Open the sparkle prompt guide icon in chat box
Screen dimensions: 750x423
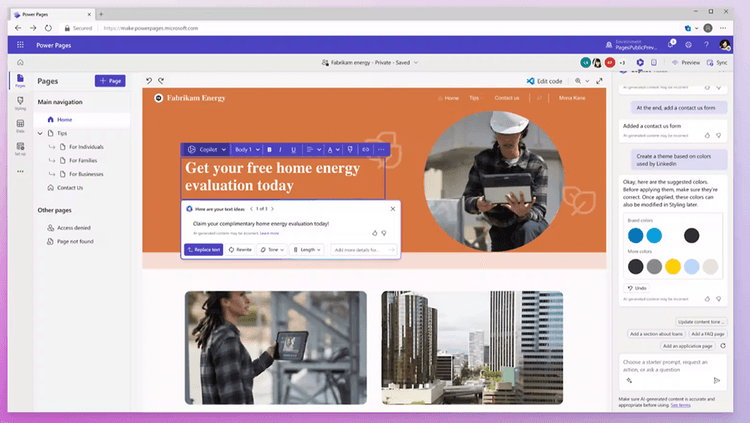coord(629,380)
